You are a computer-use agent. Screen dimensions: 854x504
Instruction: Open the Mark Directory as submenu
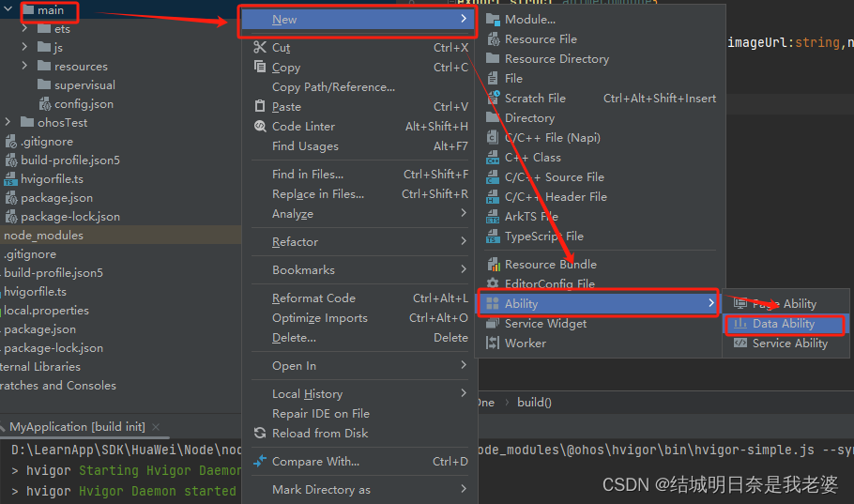pos(360,489)
